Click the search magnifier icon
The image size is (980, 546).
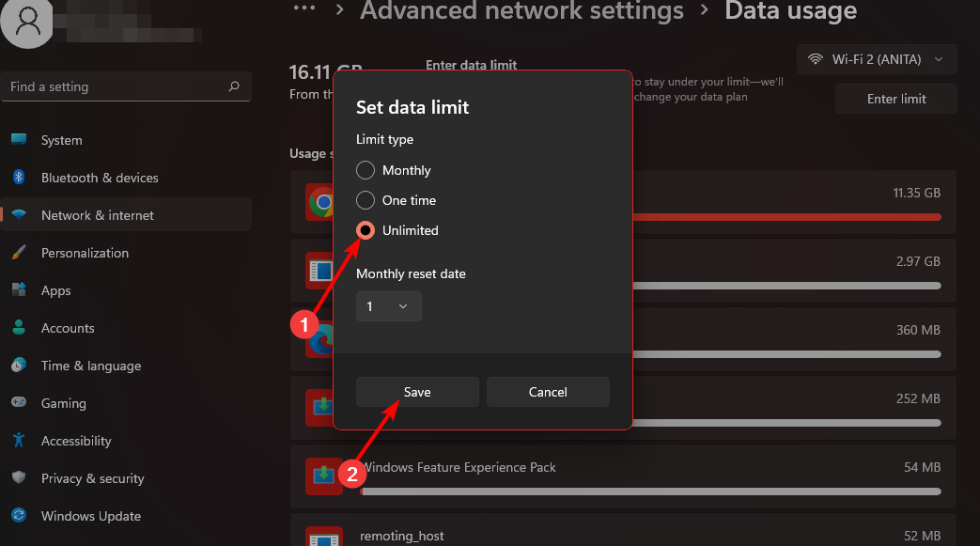click(234, 86)
